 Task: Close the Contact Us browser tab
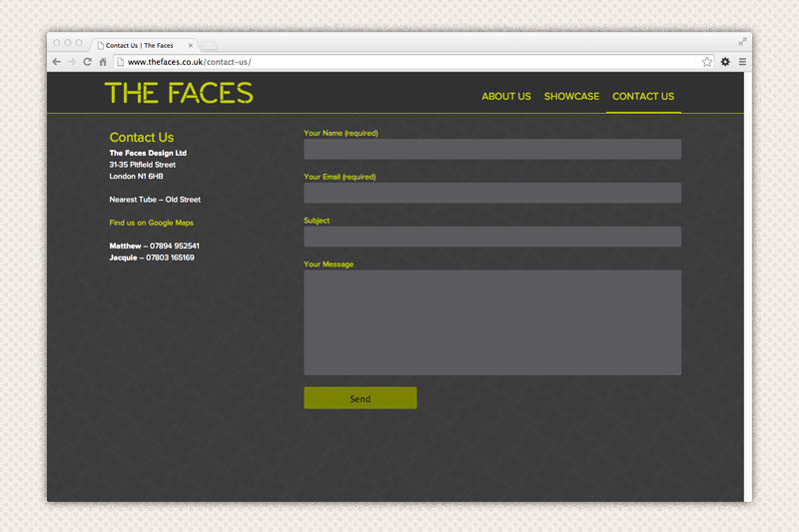(x=191, y=45)
